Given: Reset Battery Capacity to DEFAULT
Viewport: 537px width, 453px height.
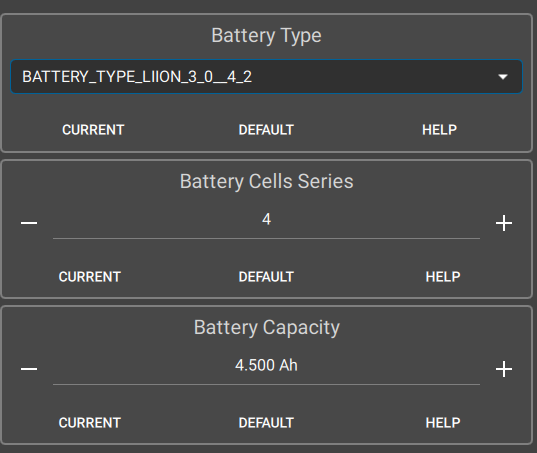Looking at the screenshot, I should click(266, 423).
